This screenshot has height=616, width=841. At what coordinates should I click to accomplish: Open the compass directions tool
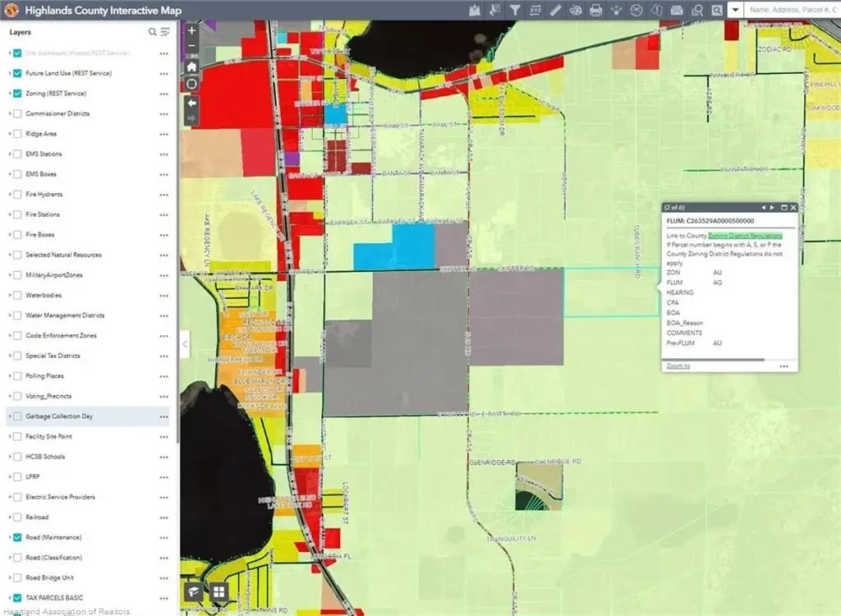pos(636,10)
